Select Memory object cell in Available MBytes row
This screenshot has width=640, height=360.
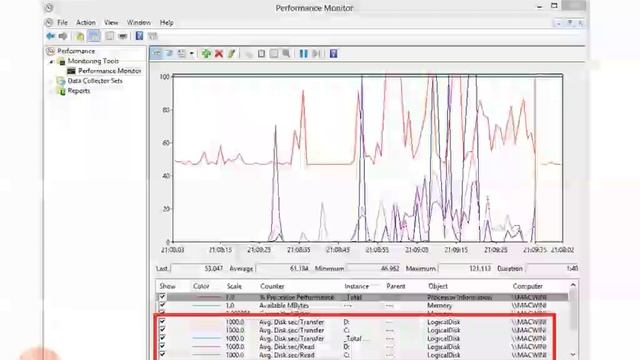440,305
